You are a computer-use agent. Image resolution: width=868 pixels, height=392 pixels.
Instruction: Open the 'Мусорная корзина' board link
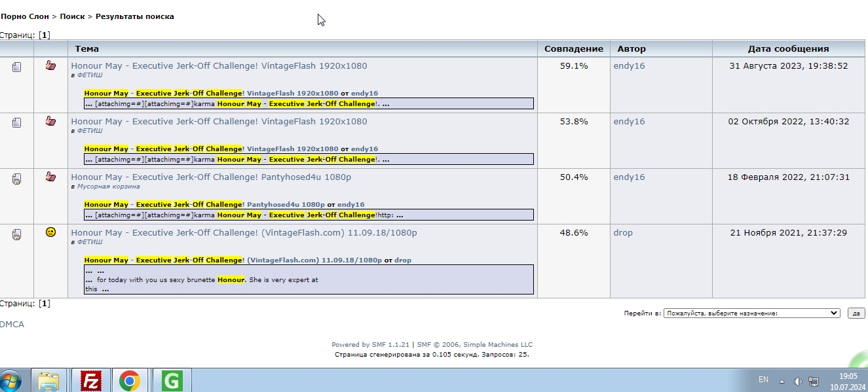(108, 187)
